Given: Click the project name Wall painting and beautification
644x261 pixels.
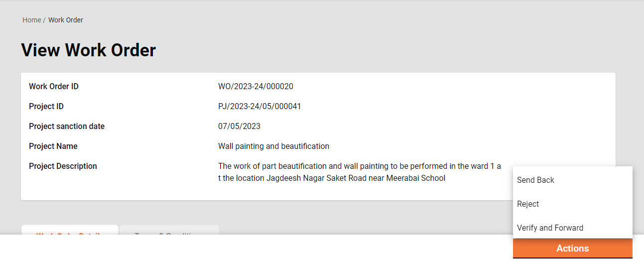Looking at the screenshot, I should 273,146.
